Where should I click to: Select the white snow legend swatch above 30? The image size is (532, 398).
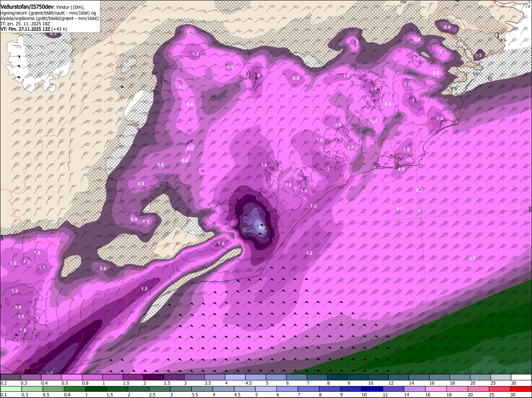521,377
